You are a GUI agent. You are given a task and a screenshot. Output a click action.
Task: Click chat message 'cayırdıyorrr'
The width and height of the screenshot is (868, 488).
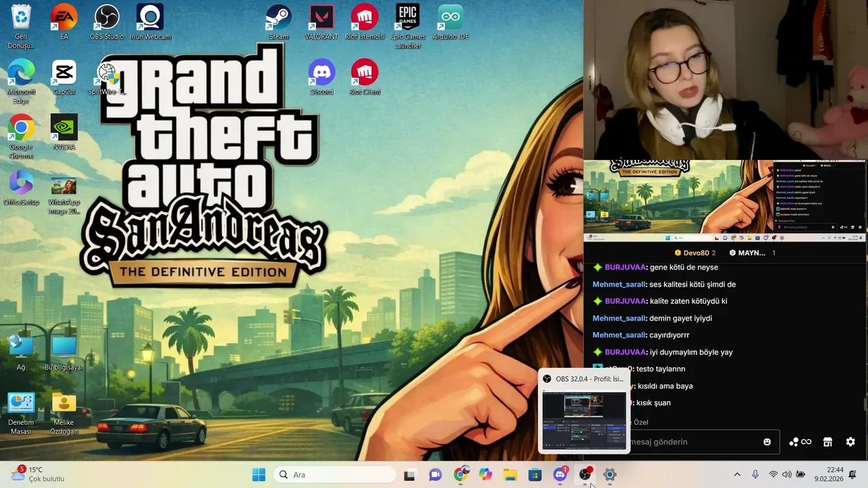669,335
